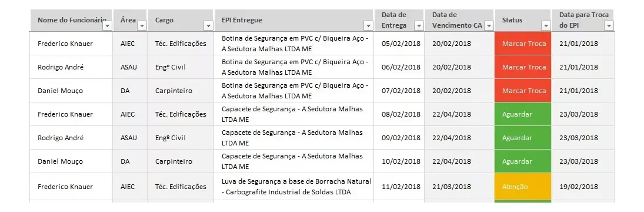644x212 pixels.
Task: Open the Data de Entrega filter arrow
Action: 419,26
